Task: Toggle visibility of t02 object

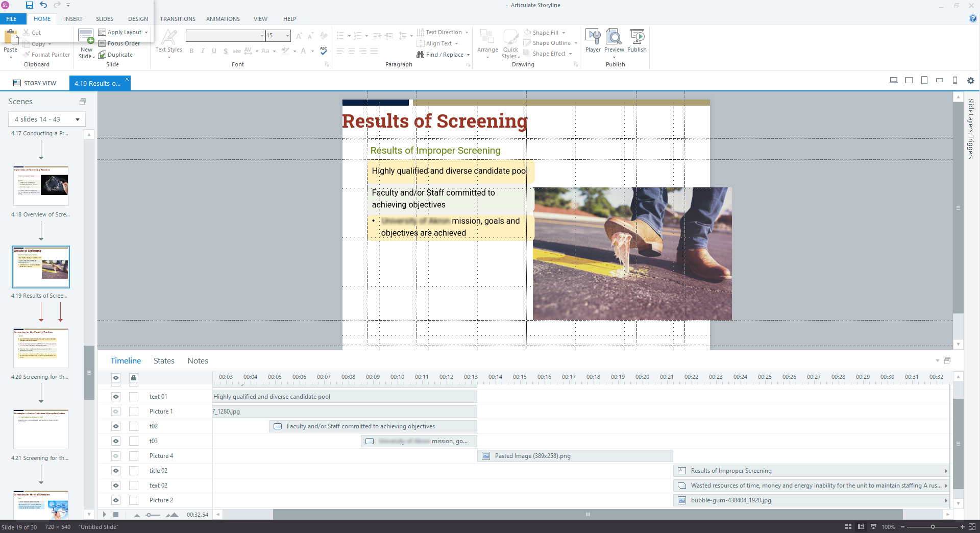Action: (x=116, y=426)
